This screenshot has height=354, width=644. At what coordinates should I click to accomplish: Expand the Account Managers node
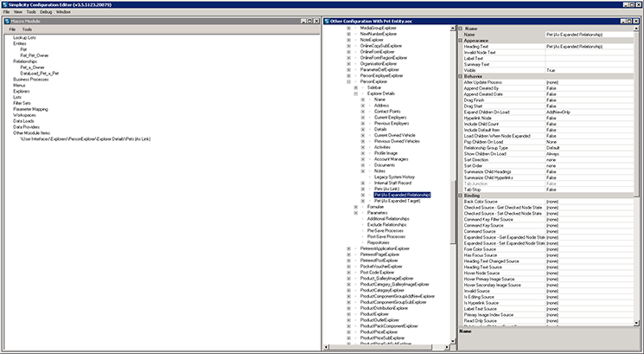pyautogui.click(x=363, y=159)
